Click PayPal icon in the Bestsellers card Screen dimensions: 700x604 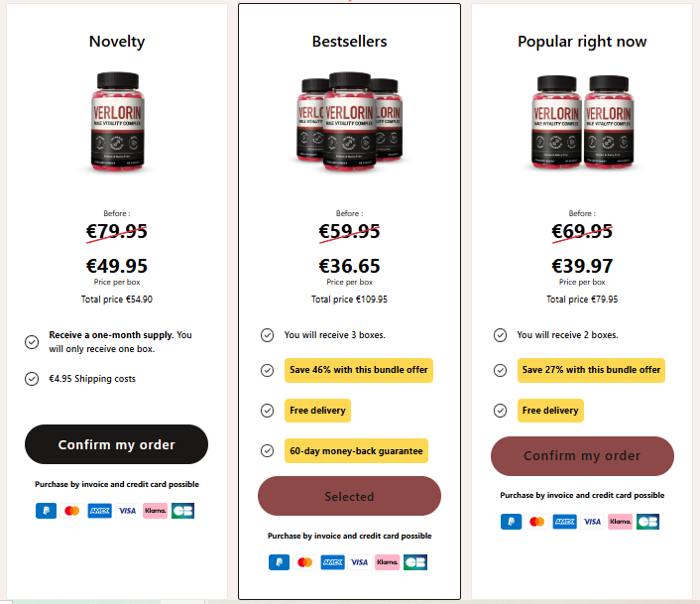pos(279,562)
